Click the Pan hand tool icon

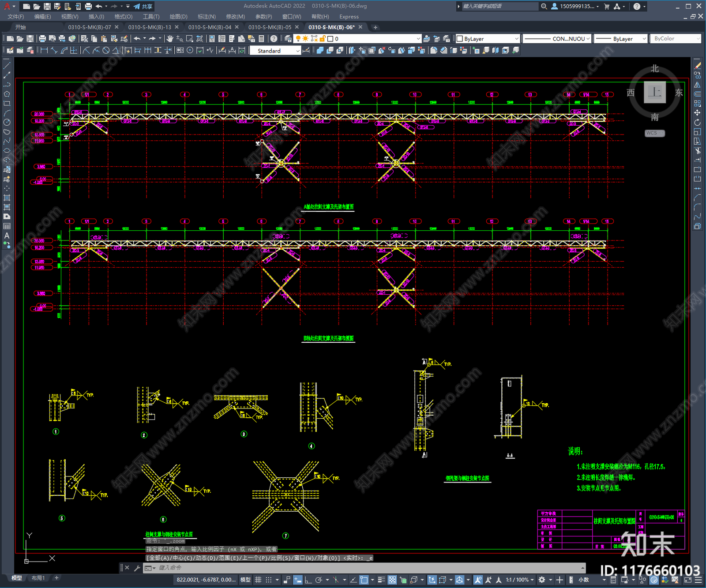pyautogui.click(x=170, y=39)
